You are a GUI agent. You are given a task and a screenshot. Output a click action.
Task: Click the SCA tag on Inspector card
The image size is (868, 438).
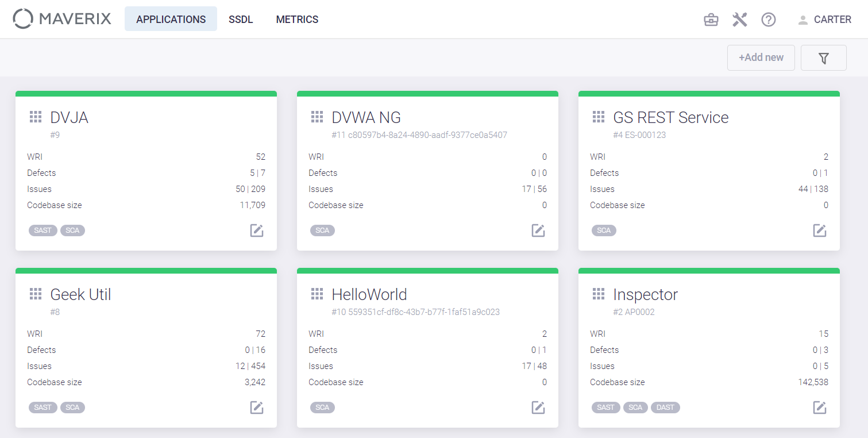(x=635, y=408)
